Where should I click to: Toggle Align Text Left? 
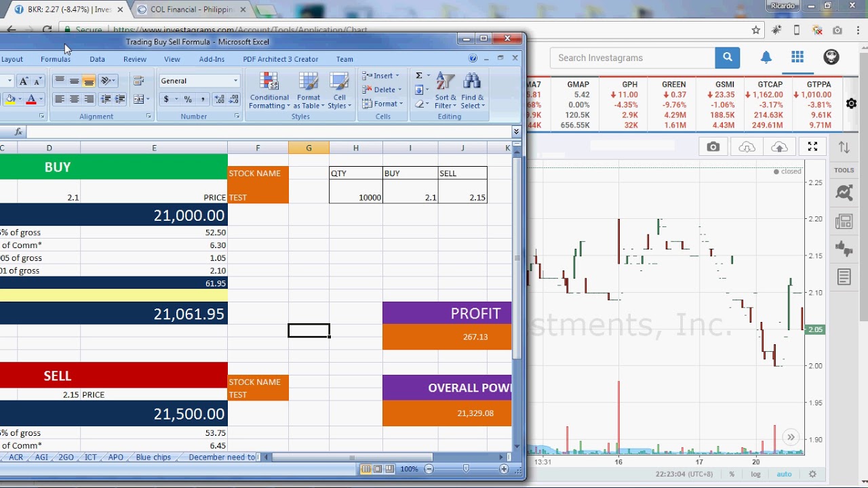(60, 100)
